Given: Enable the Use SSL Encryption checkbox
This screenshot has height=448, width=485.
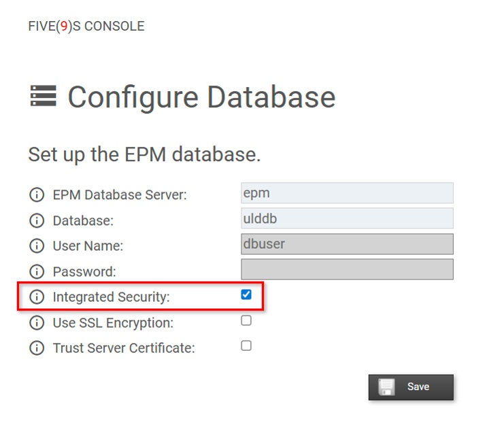Looking at the screenshot, I should [x=246, y=321].
